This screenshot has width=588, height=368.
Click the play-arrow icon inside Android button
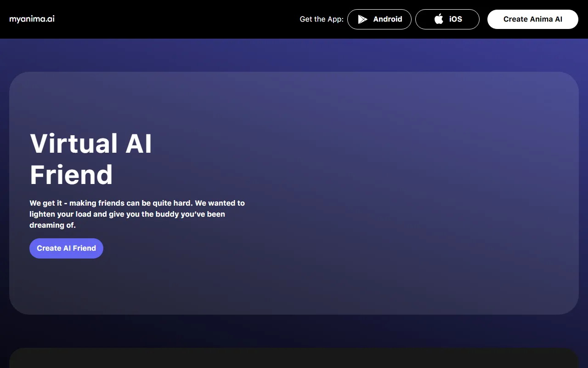tap(362, 19)
